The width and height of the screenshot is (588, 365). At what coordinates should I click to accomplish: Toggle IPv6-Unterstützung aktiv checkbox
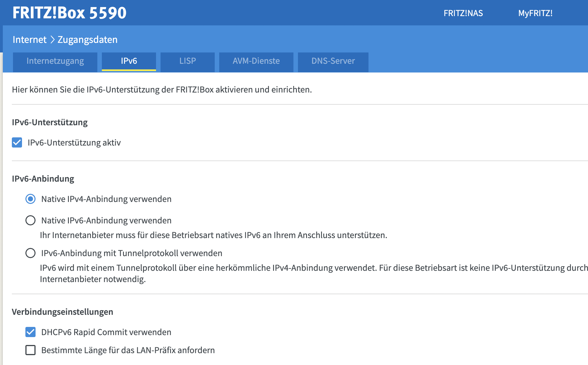pos(17,142)
